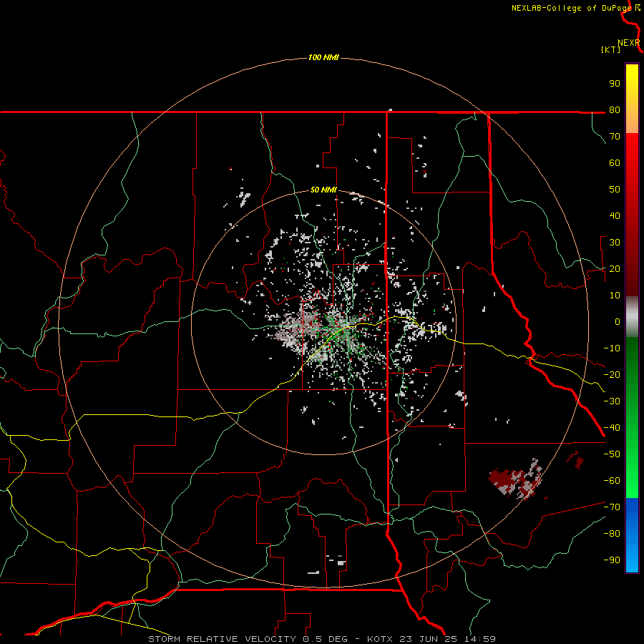
Task: Select the 0 label on velocity scale
Action: [618, 321]
